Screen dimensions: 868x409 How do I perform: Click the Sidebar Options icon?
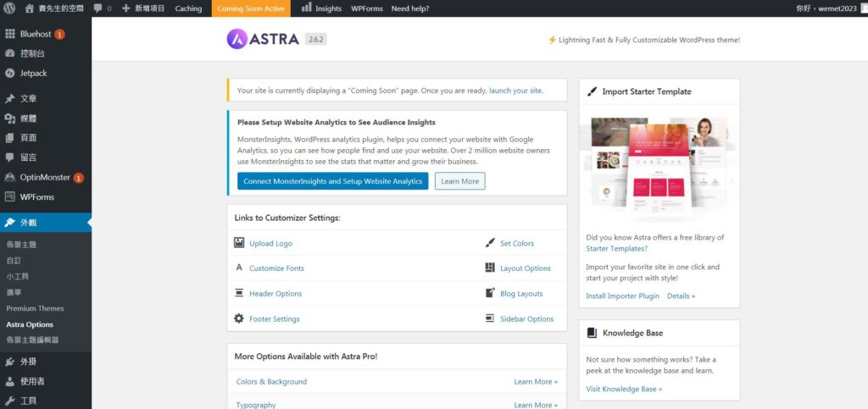click(x=490, y=318)
